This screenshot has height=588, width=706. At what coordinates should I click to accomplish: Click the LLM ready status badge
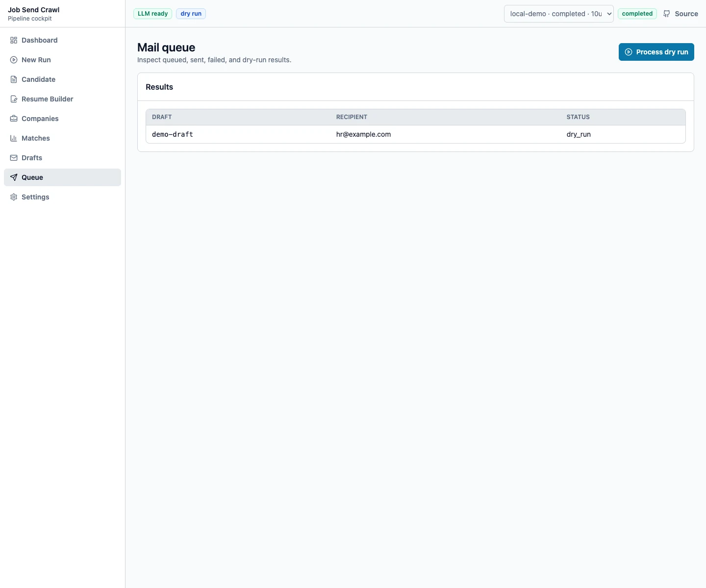152,14
